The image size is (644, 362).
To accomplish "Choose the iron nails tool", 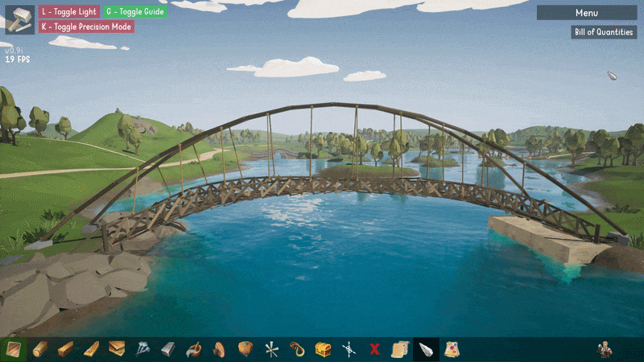I will [x=142, y=349].
